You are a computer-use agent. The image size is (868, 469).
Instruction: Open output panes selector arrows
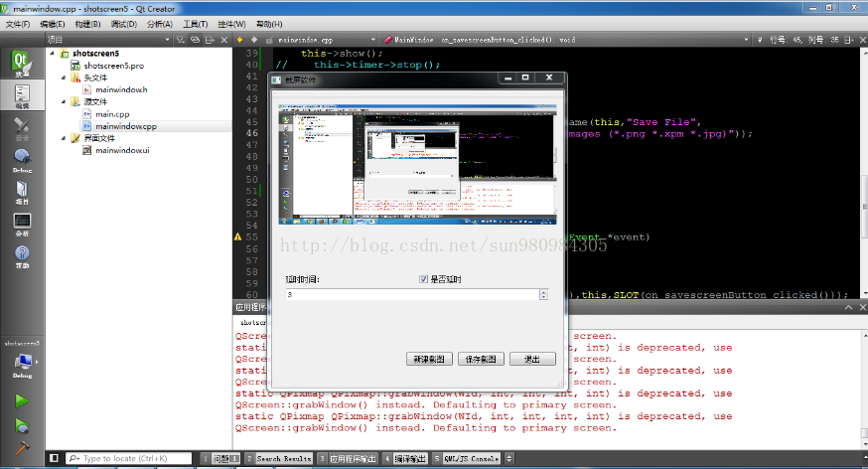click(x=508, y=458)
